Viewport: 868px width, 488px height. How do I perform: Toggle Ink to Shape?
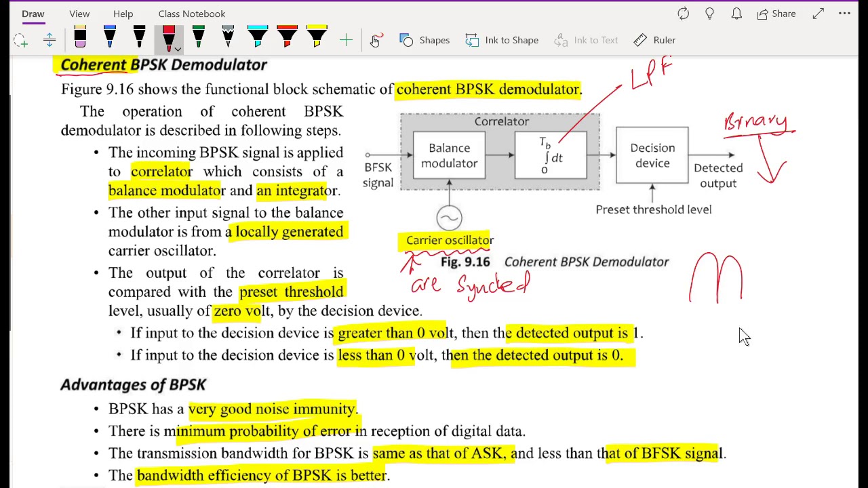502,40
